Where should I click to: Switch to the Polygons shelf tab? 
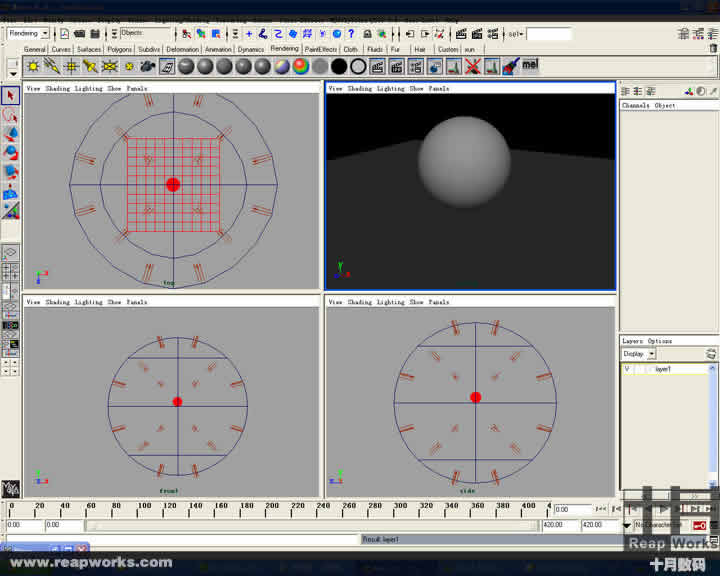[119, 48]
